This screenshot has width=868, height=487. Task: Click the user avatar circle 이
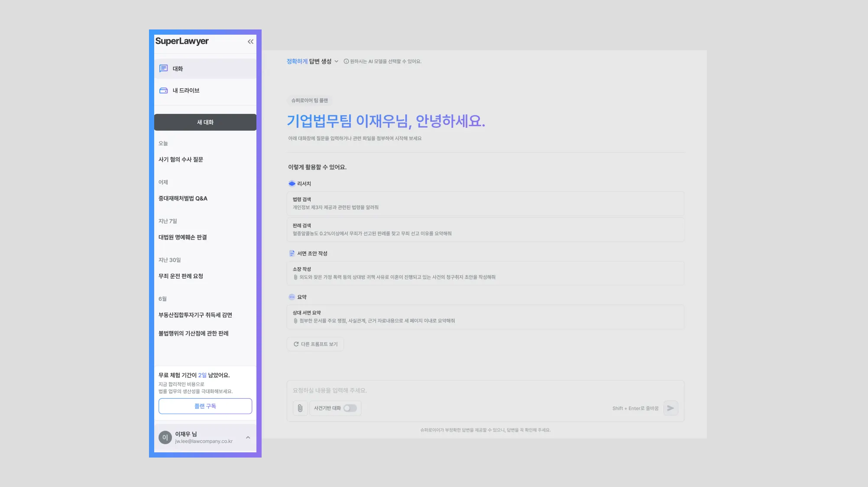(165, 438)
